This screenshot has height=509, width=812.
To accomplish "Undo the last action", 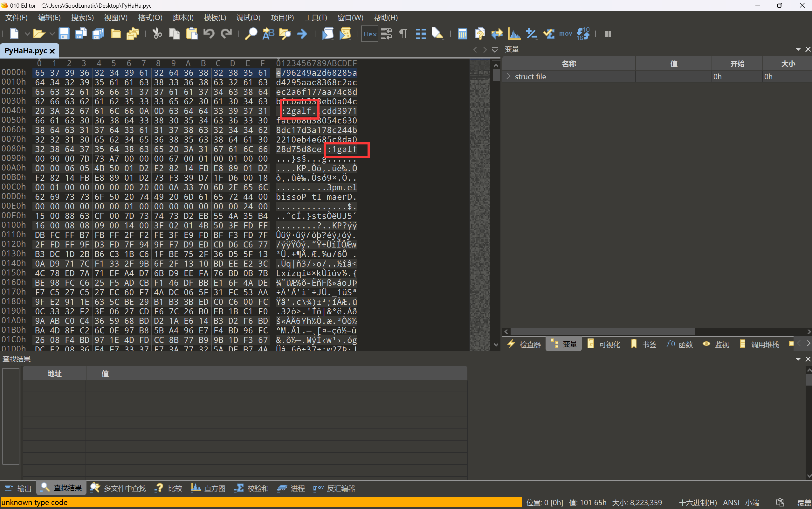I will 209,34.
